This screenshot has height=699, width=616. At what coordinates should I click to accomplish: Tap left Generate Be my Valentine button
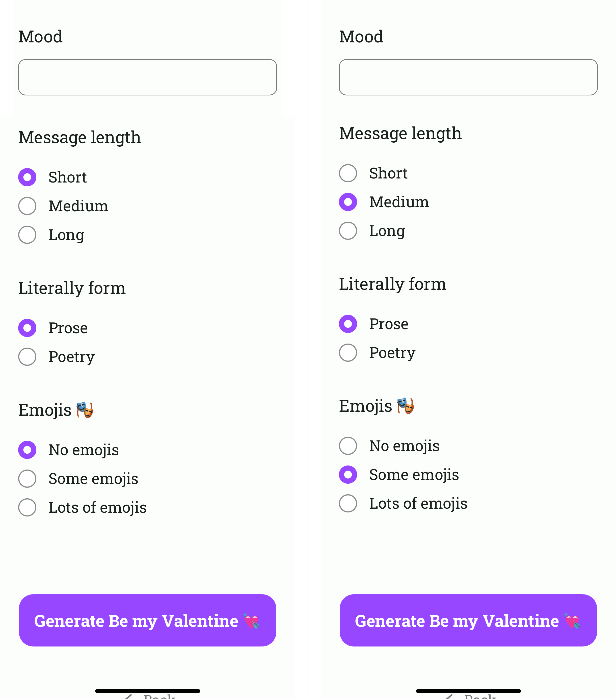(147, 620)
